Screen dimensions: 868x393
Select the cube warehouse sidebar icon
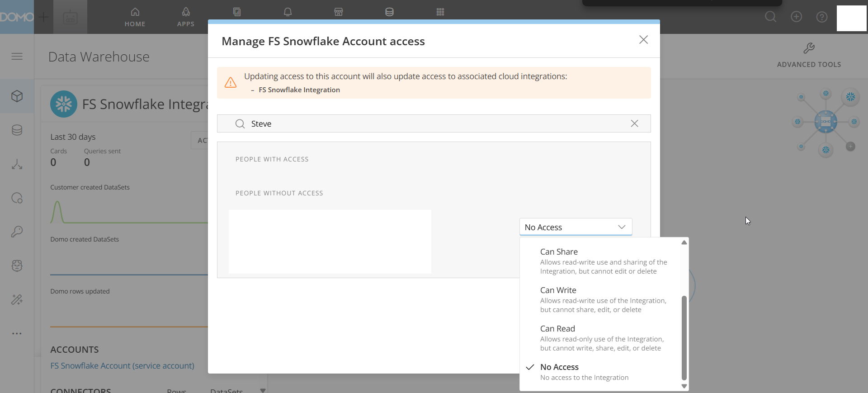(17, 96)
